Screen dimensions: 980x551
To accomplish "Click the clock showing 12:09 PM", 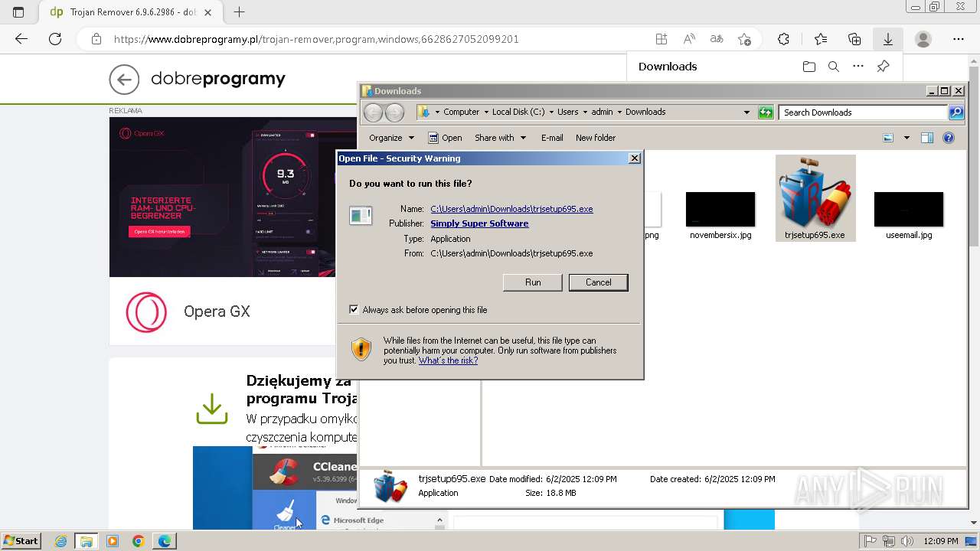I will [941, 541].
